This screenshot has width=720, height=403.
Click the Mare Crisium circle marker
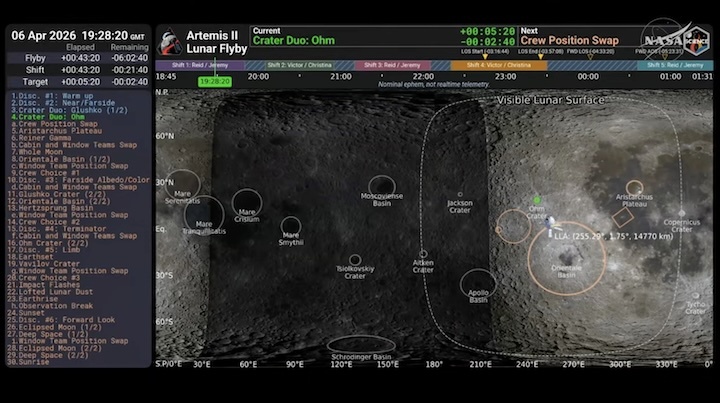click(247, 204)
